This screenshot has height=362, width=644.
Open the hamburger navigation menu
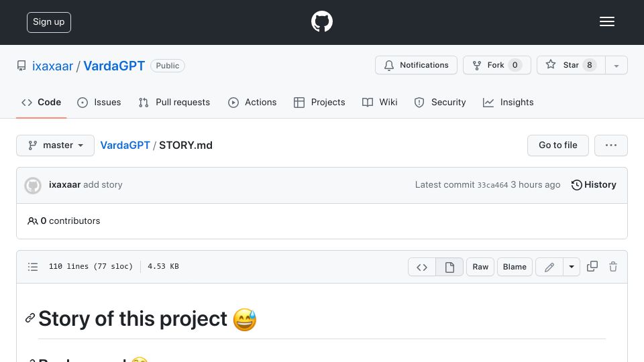pyautogui.click(x=606, y=21)
